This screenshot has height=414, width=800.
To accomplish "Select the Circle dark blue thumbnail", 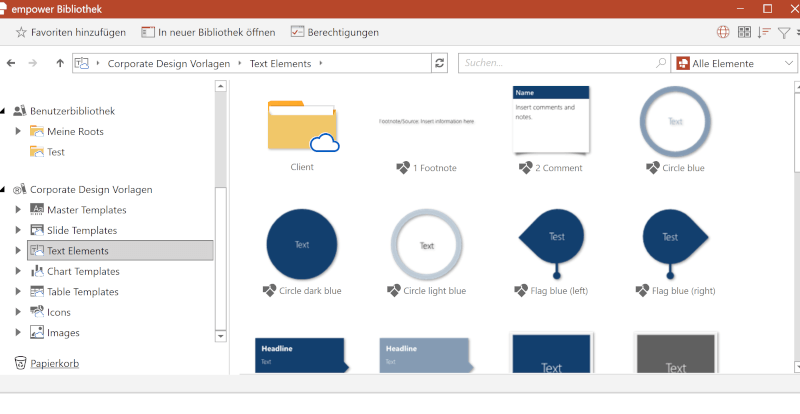I will click(302, 244).
